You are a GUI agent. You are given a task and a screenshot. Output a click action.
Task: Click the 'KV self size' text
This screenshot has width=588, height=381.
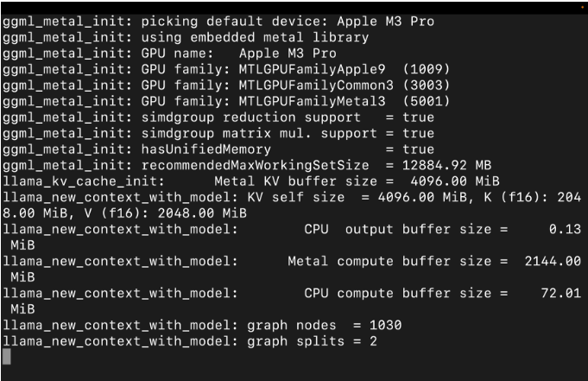click(295, 198)
